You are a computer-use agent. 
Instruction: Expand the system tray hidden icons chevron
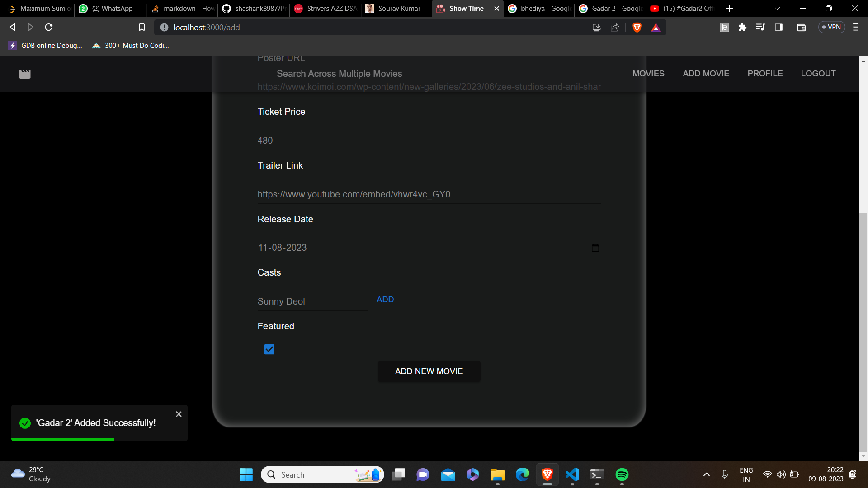pyautogui.click(x=707, y=474)
